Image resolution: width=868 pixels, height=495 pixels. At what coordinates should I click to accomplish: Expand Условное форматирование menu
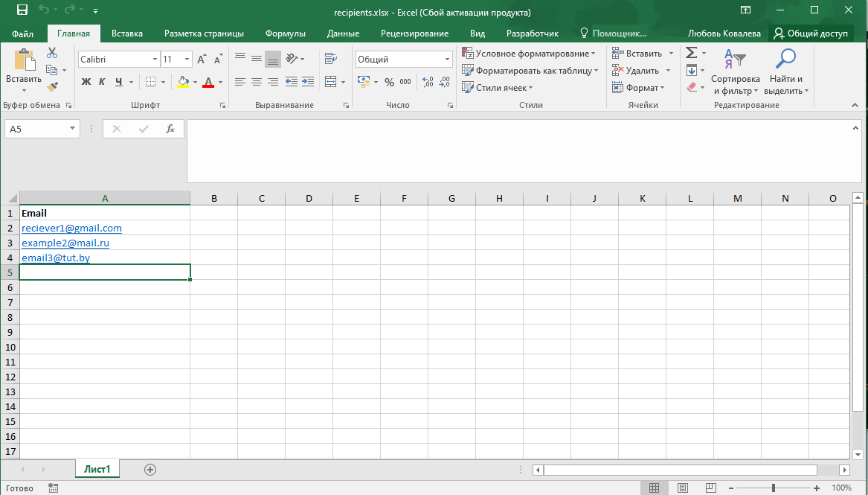pos(529,54)
